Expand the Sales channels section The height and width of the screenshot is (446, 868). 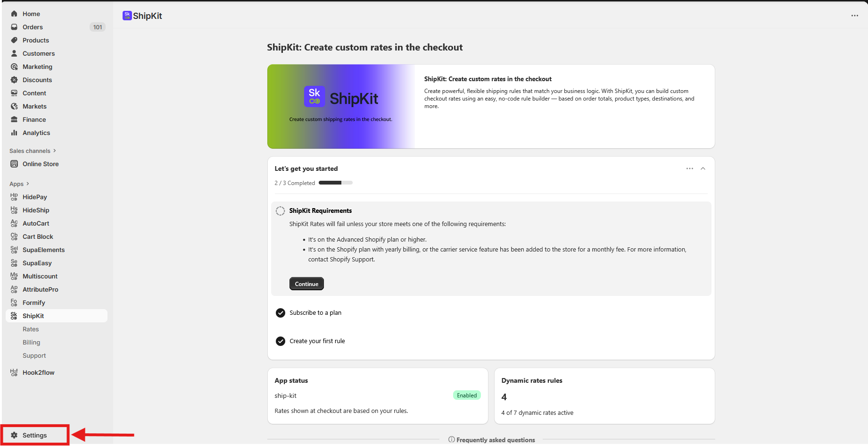pyautogui.click(x=55, y=151)
